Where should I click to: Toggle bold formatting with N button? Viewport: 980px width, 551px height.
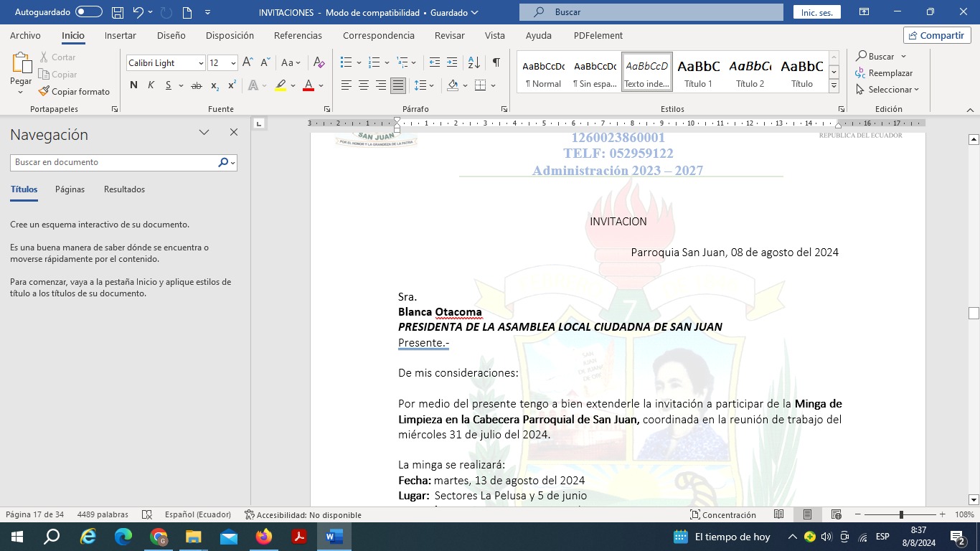(x=133, y=85)
